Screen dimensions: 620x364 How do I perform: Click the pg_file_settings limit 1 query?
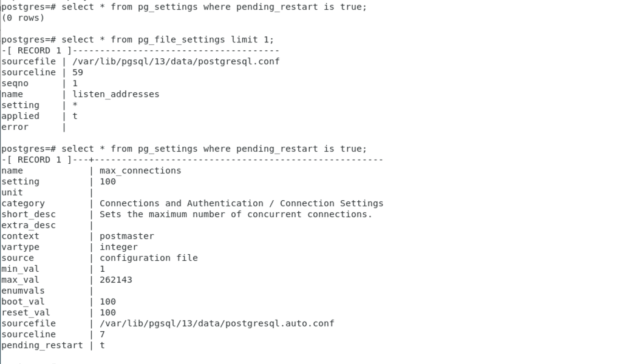tap(138, 40)
